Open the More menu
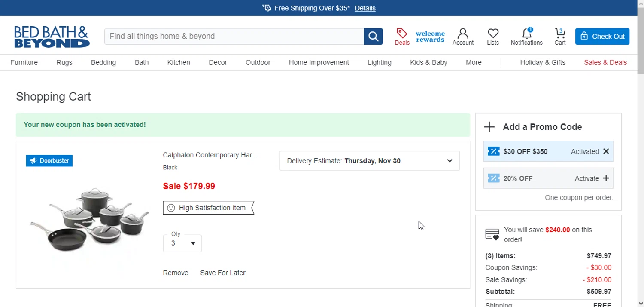 pos(474,62)
